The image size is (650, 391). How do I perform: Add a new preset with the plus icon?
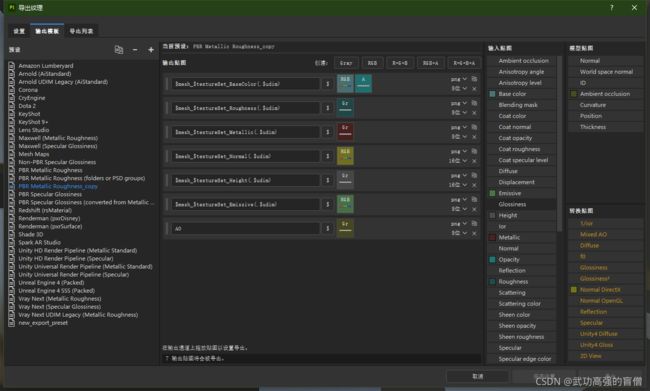coord(151,50)
